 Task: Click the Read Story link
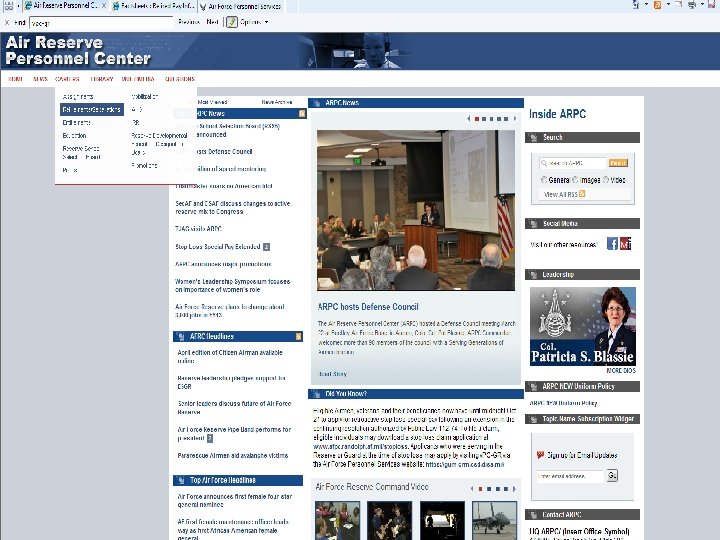tap(332, 374)
